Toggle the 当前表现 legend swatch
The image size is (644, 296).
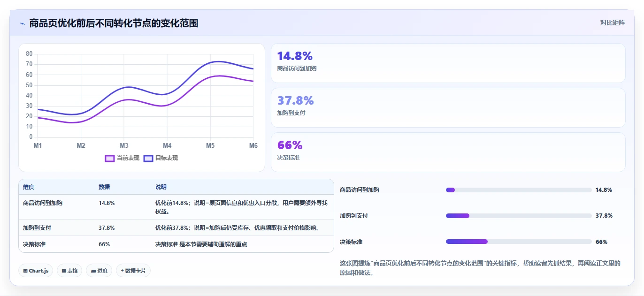point(109,158)
